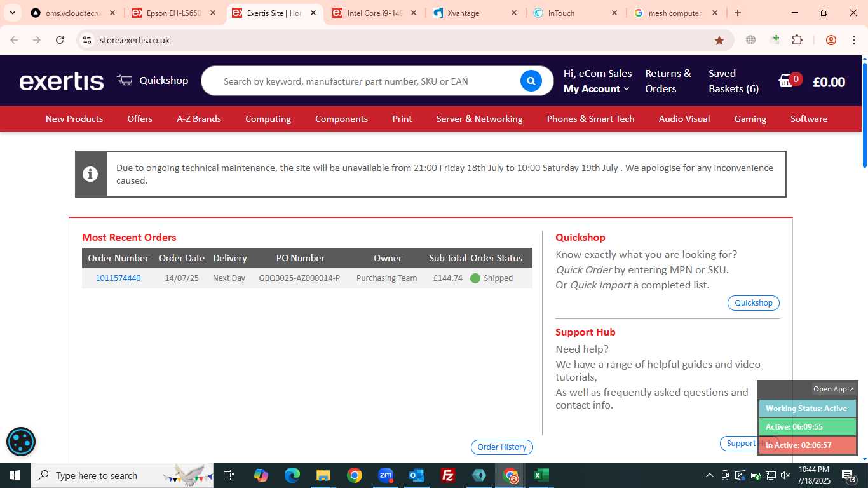This screenshot has width=868, height=488.
Task: Open Copilot from the taskbar
Action: point(261,475)
